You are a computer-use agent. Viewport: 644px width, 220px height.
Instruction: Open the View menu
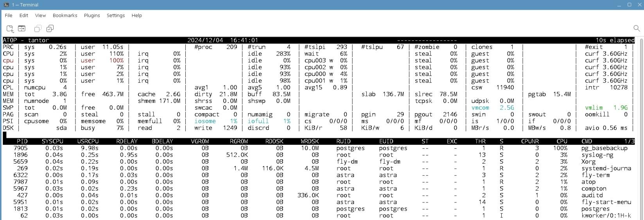coord(40,15)
